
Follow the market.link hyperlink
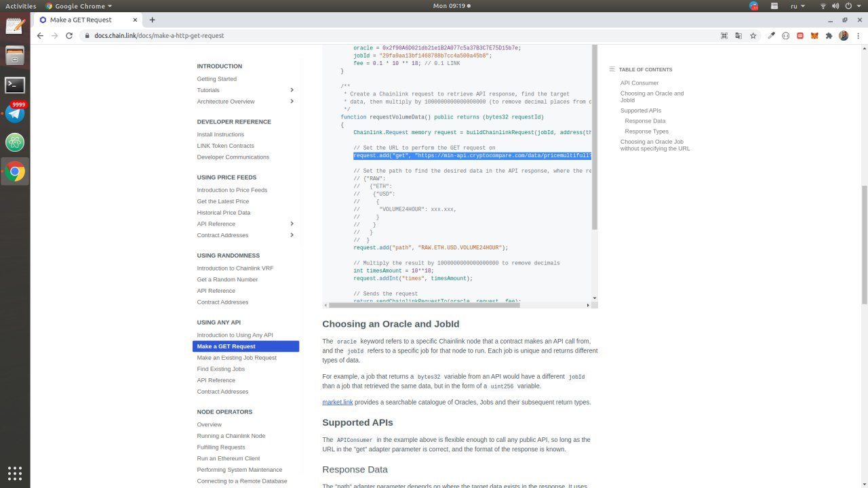pyautogui.click(x=338, y=402)
